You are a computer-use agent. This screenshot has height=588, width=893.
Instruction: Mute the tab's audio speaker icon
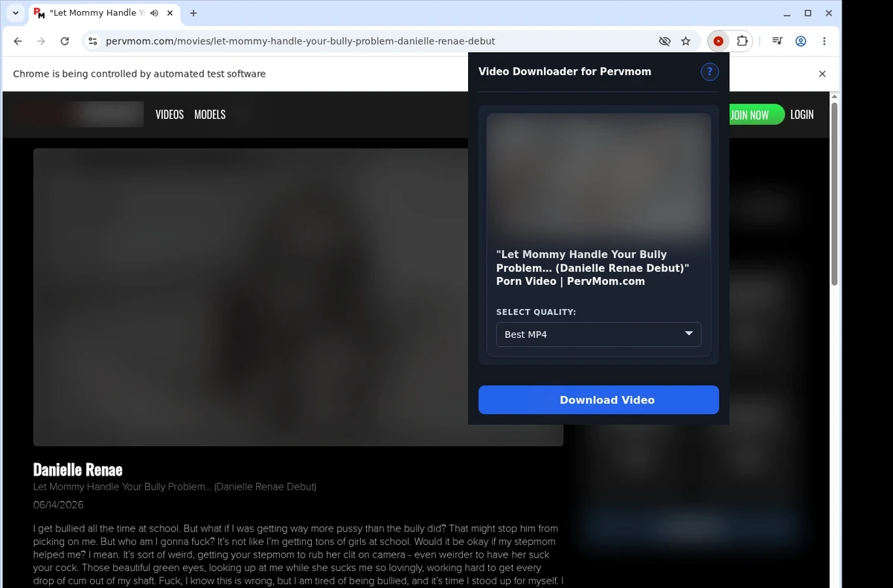coord(154,13)
